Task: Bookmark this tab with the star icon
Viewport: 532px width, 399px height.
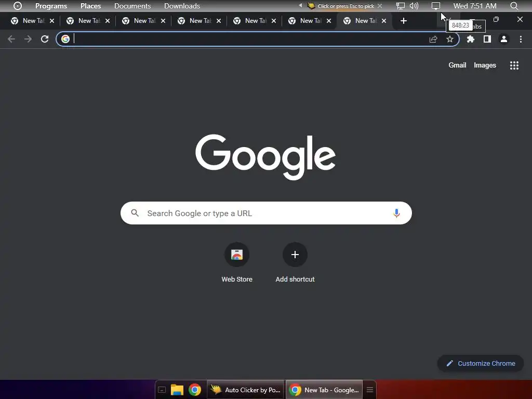Action: click(x=449, y=39)
